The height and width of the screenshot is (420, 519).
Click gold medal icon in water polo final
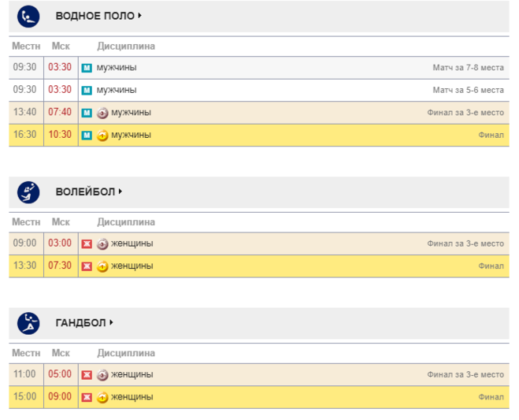pos(102,136)
